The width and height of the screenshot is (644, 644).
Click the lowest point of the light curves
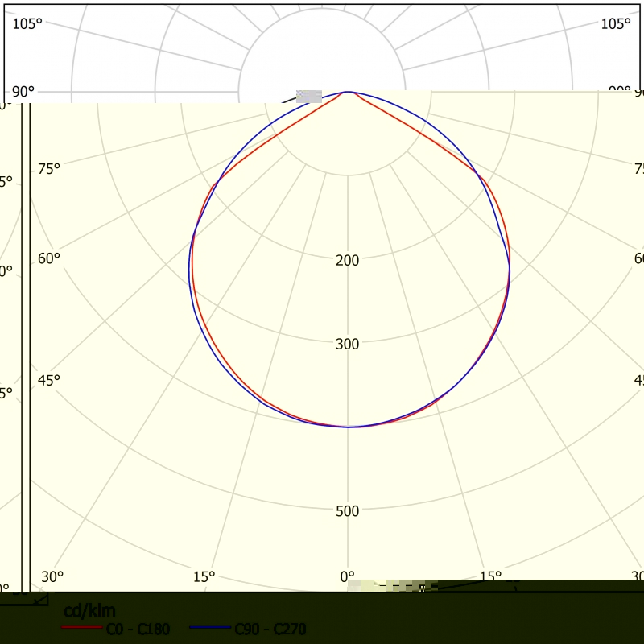click(x=348, y=427)
